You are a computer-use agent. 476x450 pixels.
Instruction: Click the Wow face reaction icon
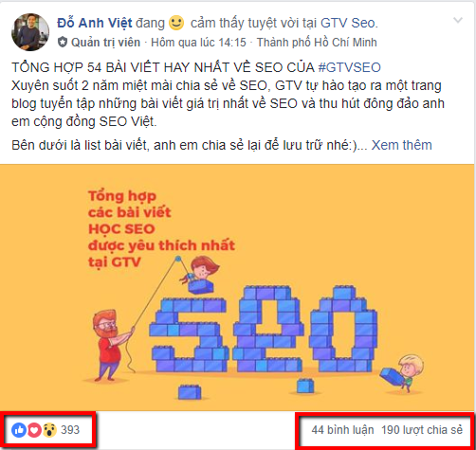pyautogui.click(x=49, y=430)
